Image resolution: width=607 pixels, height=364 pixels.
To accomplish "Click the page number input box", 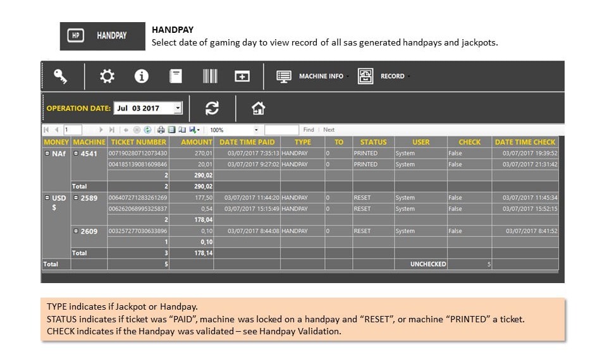I will [x=72, y=130].
